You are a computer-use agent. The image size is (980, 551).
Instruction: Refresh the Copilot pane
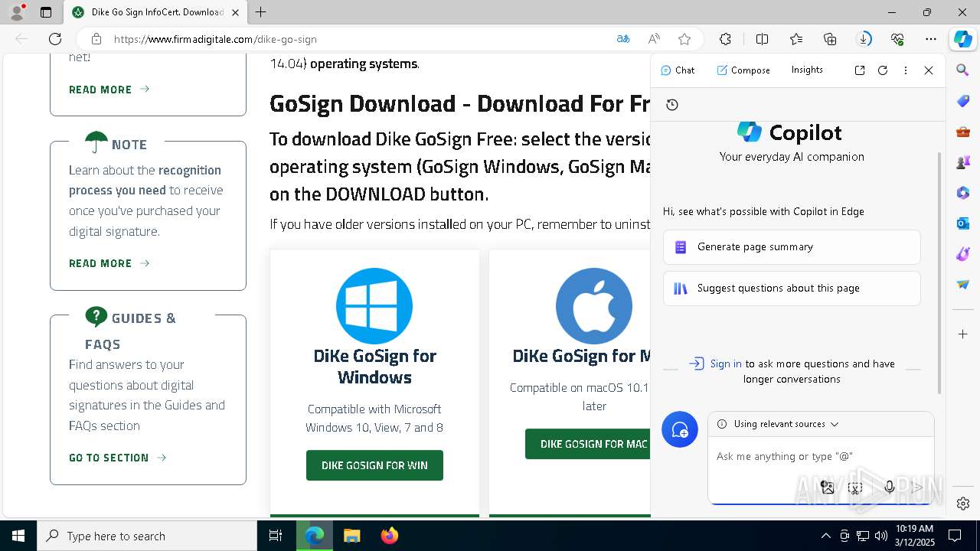(x=883, y=70)
